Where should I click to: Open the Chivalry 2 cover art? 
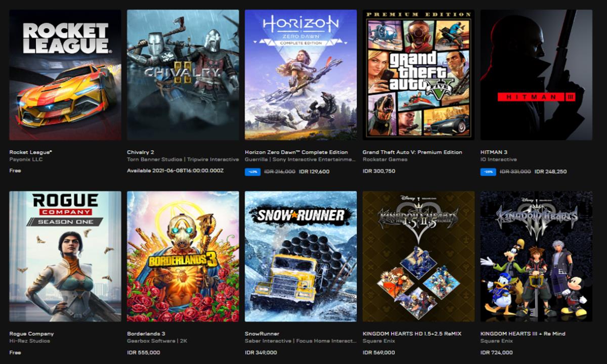(x=183, y=75)
